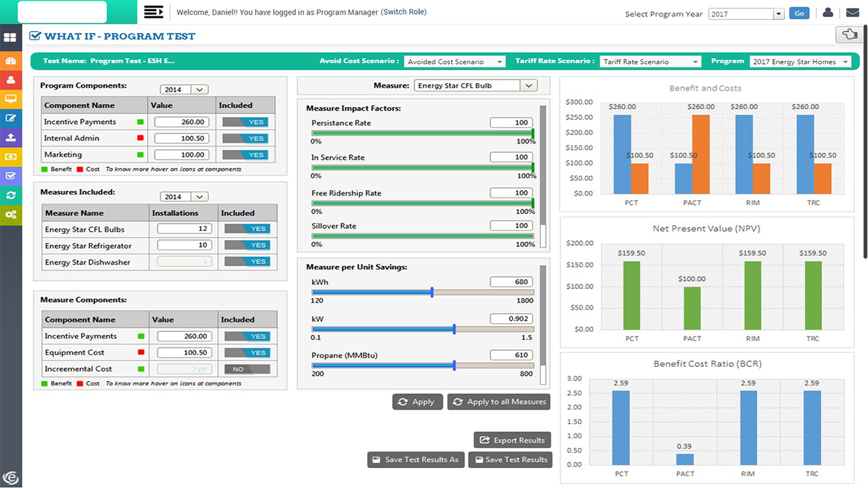868x488 pixels.
Task: Open the user account icon in top bar
Action: pos(828,13)
